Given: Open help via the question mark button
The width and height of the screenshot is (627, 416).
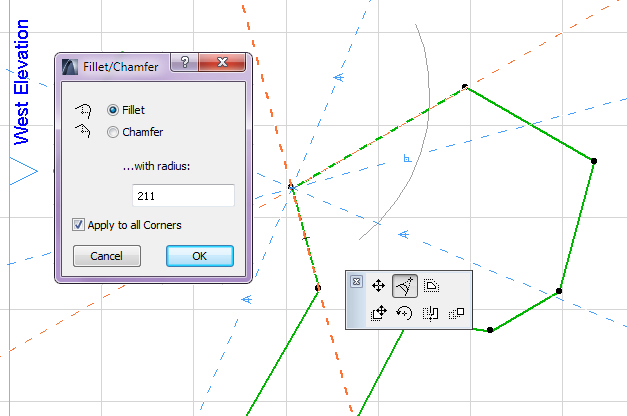Looking at the screenshot, I should [x=184, y=62].
